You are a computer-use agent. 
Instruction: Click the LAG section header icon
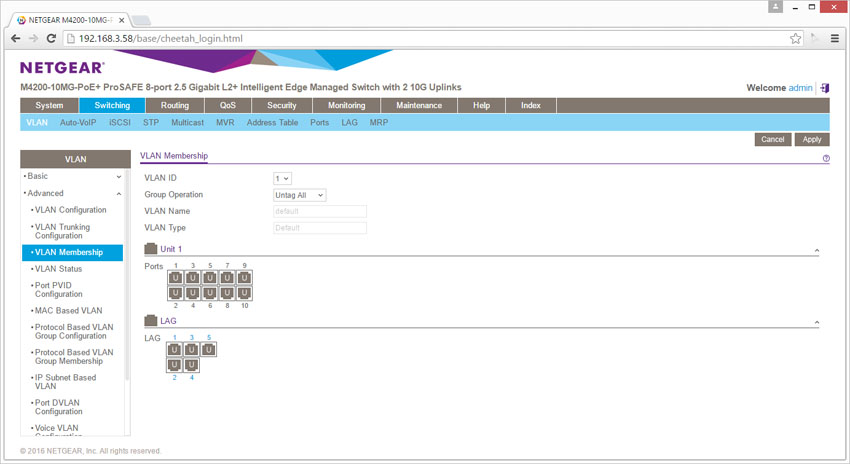coord(151,321)
